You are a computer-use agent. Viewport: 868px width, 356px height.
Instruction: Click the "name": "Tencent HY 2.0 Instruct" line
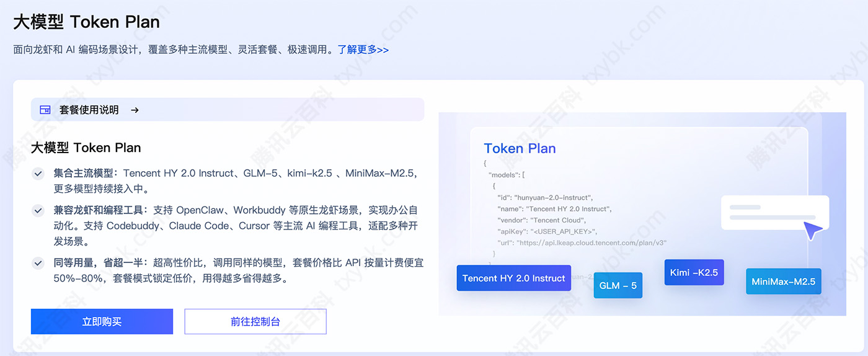(554, 209)
